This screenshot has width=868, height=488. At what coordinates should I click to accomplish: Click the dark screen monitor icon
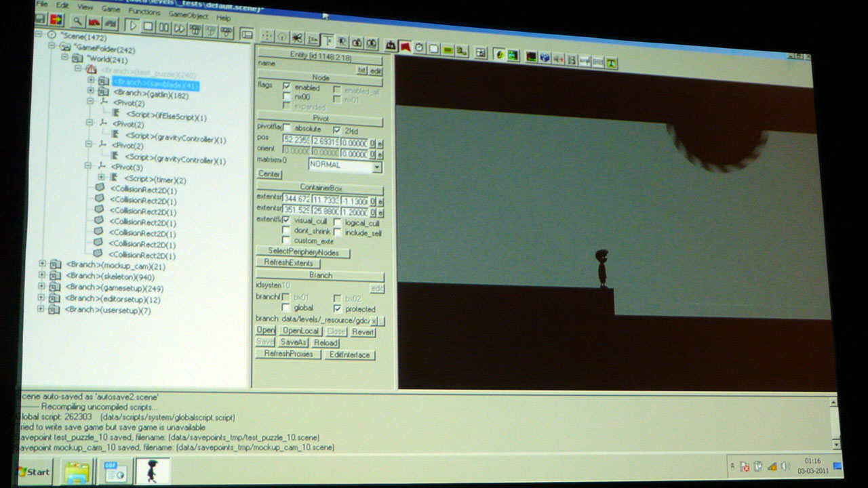532,56
